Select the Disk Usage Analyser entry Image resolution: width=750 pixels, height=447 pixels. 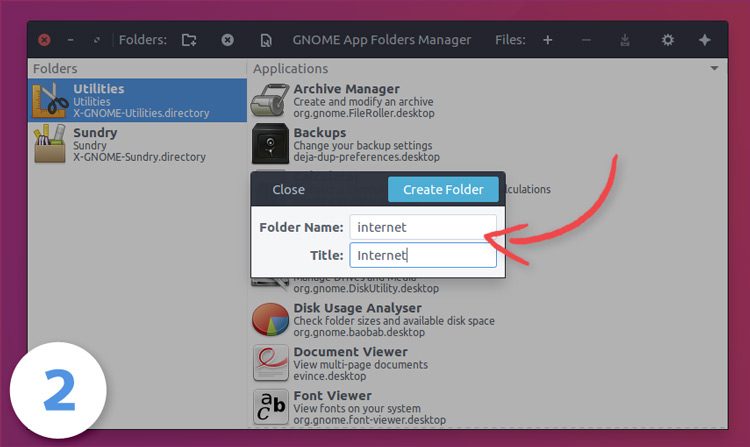point(487,319)
